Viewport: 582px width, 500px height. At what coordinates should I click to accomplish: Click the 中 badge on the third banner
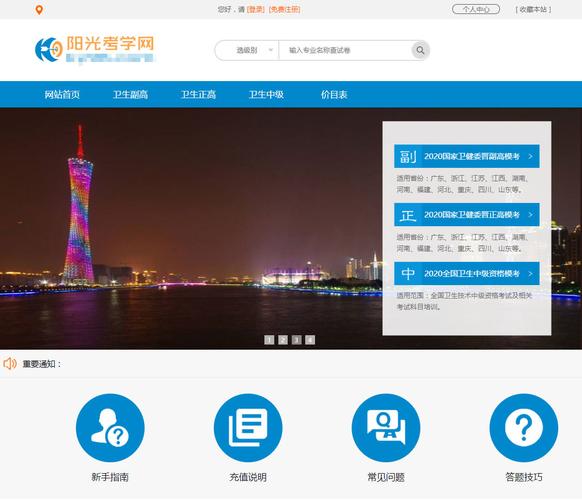coord(408,274)
